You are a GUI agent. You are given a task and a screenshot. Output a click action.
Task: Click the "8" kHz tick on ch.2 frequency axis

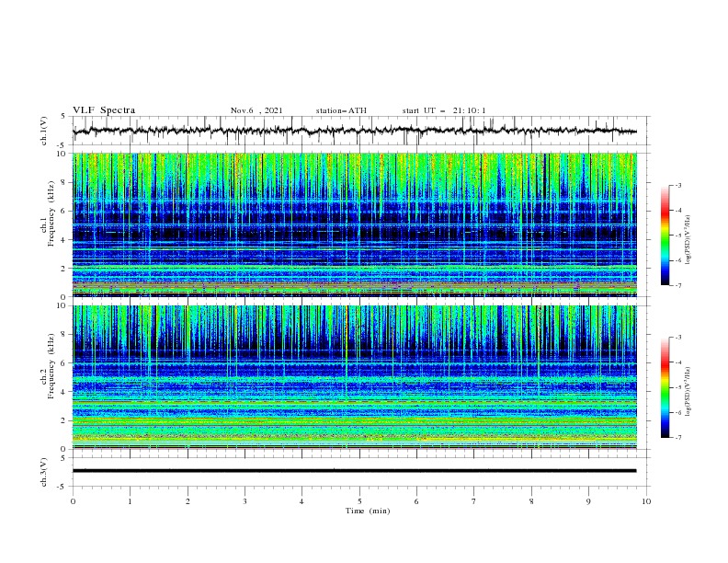(63, 335)
